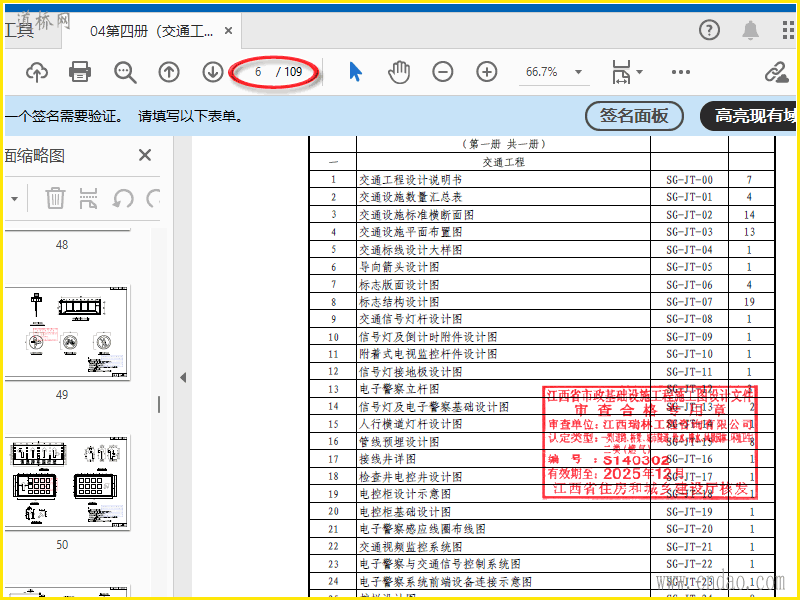Click row 电控柜基础设计图

541,511
